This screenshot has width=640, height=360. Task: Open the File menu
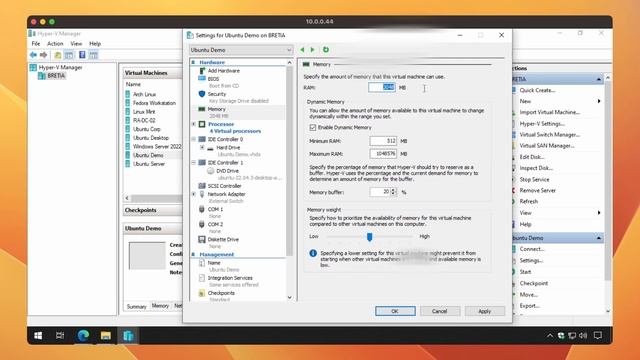coord(36,44)
